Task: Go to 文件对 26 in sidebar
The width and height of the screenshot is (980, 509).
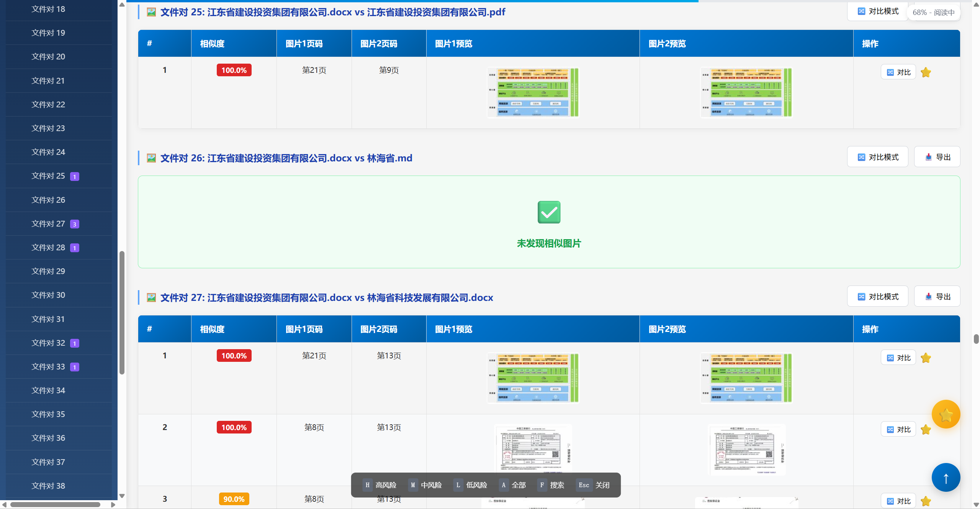Action: coord(59,200)
